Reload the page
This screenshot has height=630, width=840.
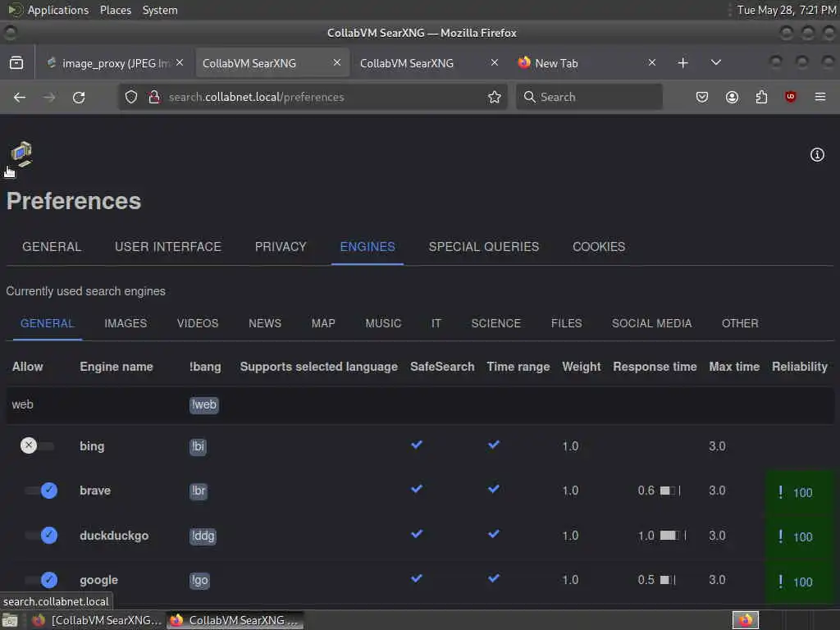[79, 97]
